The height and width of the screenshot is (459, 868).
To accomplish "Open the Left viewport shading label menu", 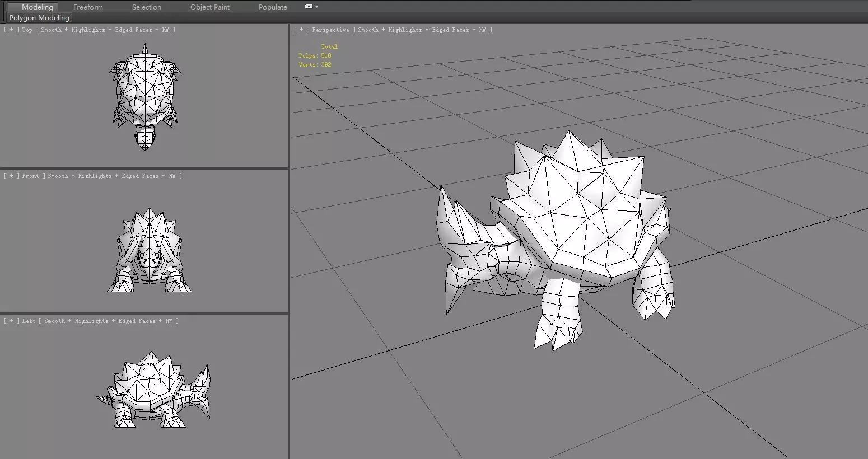I will pos(108,321).
